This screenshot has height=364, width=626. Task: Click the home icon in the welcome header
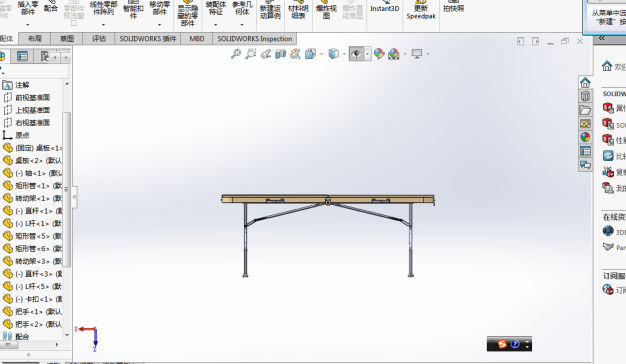click(607, 66)
